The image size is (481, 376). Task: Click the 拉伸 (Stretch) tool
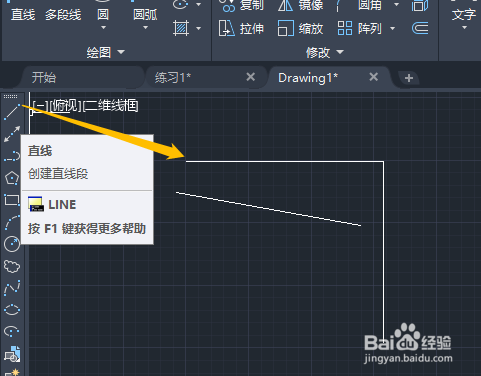pyautogui.click(x=241, y=28)
